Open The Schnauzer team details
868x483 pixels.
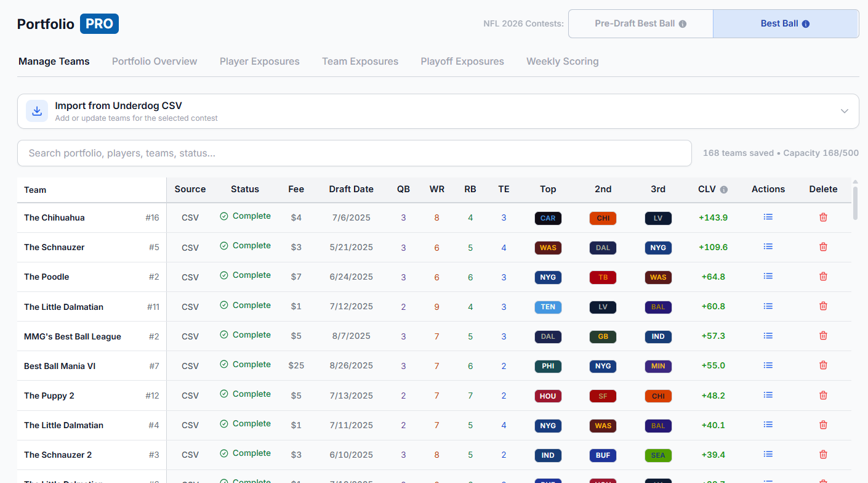(x=54, y=247)
